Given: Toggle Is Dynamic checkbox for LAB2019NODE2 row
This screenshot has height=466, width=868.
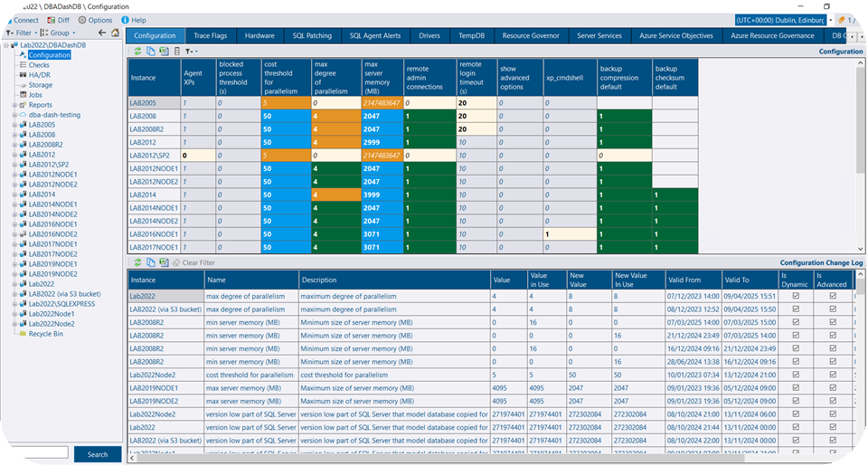Looking at the screenshot, I should point(796,401).
